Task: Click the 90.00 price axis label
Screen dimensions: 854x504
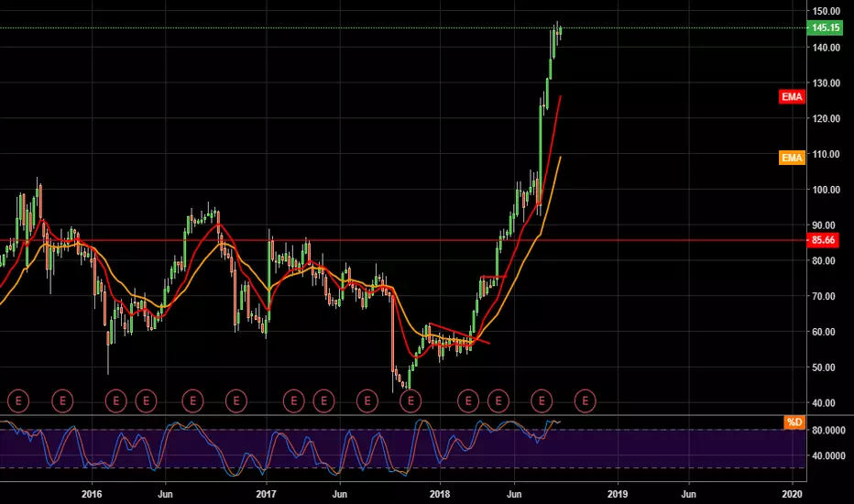Action: pyautogui.click(x=826, y=225)
